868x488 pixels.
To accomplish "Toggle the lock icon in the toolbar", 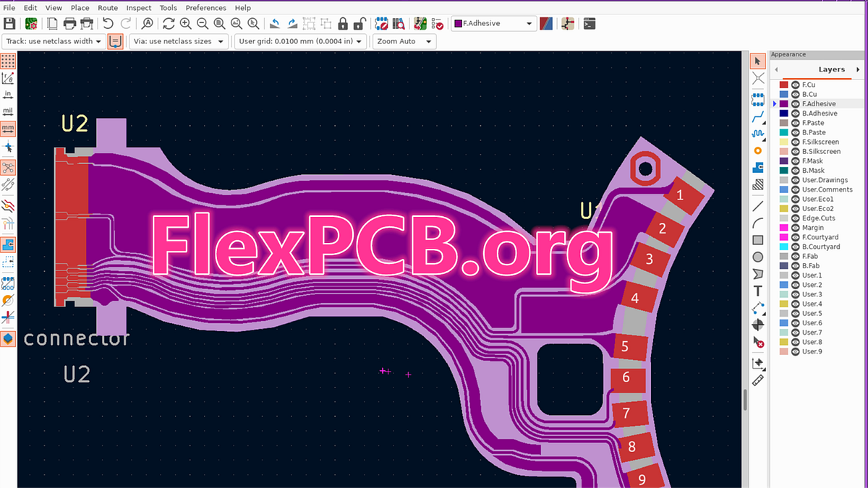I will [343, 22].
